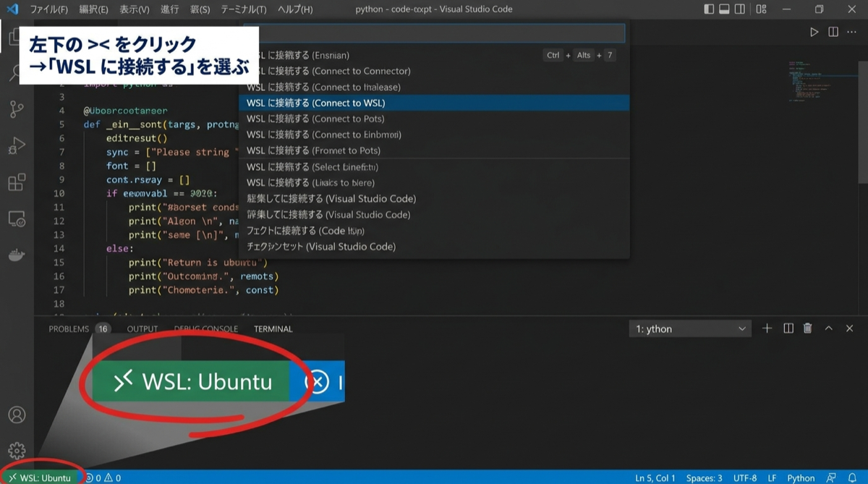Click the VS Code logo in title bar
Image resolution: width=868 pixels, height=484 pixels.
tap(12, 9)
